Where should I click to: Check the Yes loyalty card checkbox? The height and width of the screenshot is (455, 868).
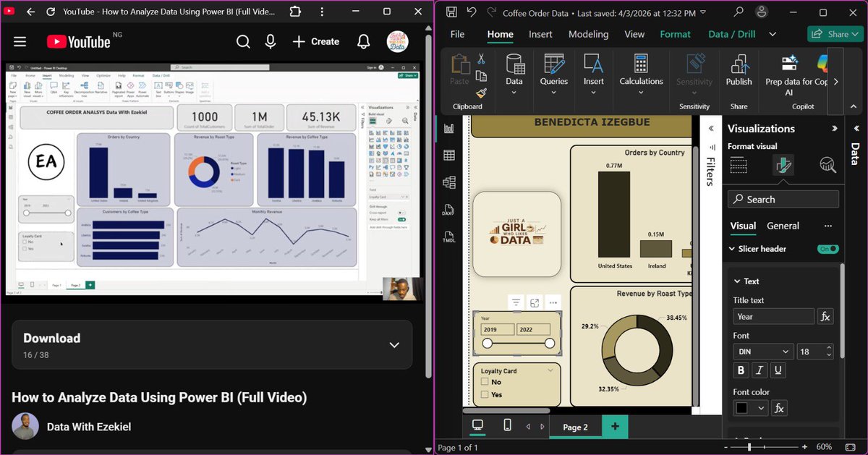(x=485, y=395)
